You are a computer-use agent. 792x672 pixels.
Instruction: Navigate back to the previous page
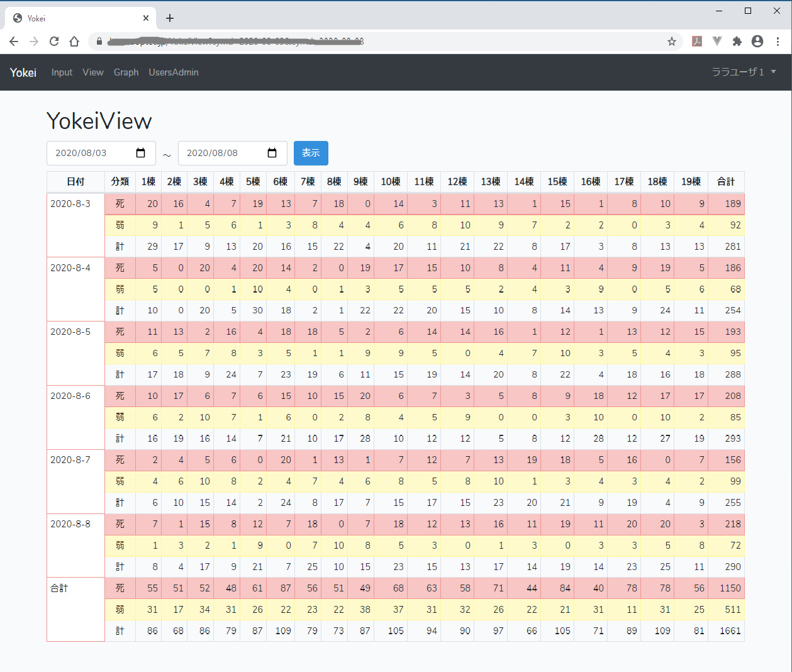14,42
